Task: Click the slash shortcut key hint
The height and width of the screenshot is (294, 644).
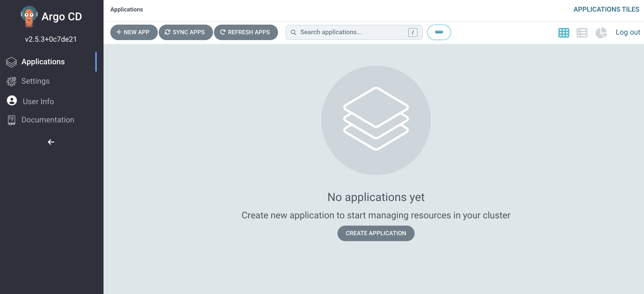Action: (413, 32)
